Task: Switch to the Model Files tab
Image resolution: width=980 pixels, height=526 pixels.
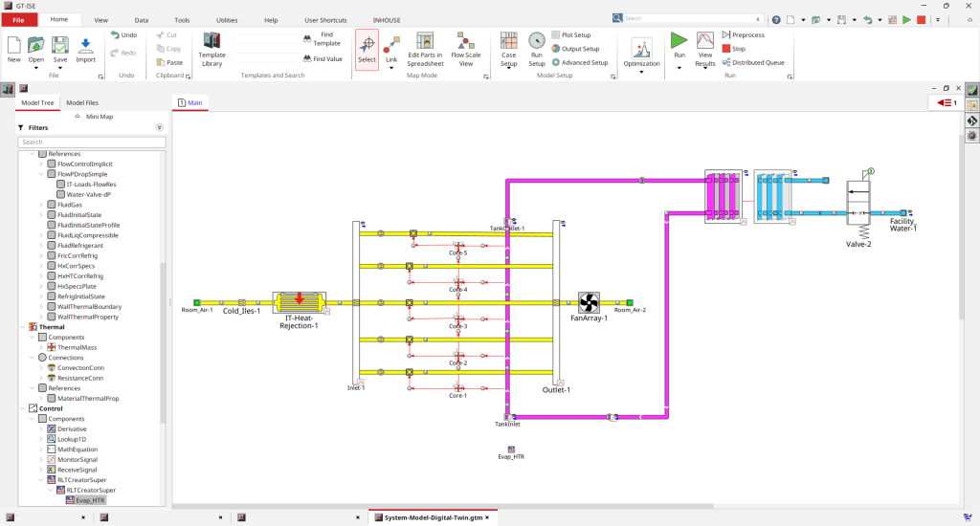Action: click(x=81, y=102)
